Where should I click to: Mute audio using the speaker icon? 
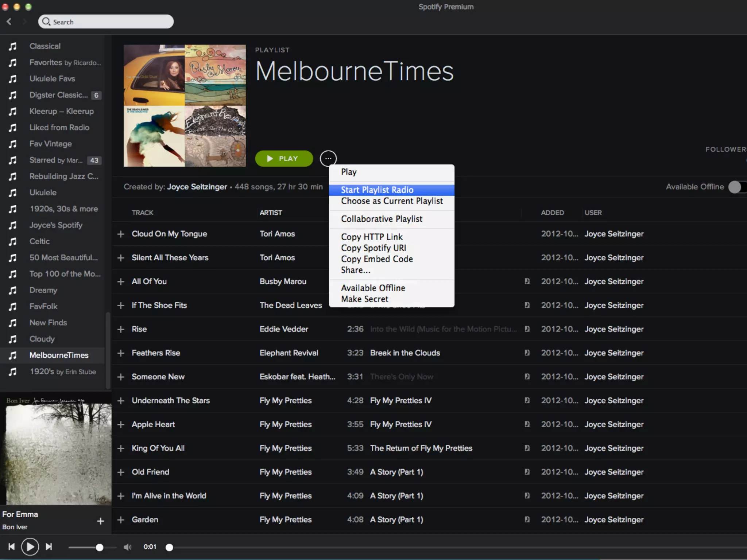coord(127,547)
